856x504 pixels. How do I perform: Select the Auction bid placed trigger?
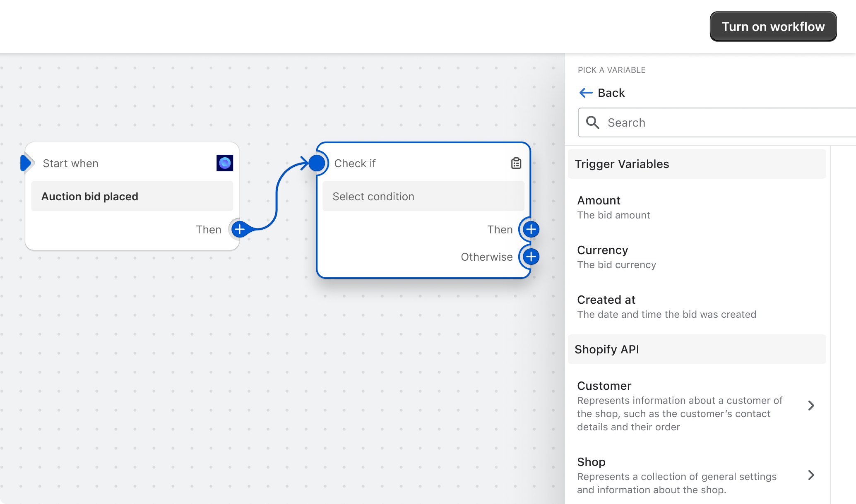[132, 196]
